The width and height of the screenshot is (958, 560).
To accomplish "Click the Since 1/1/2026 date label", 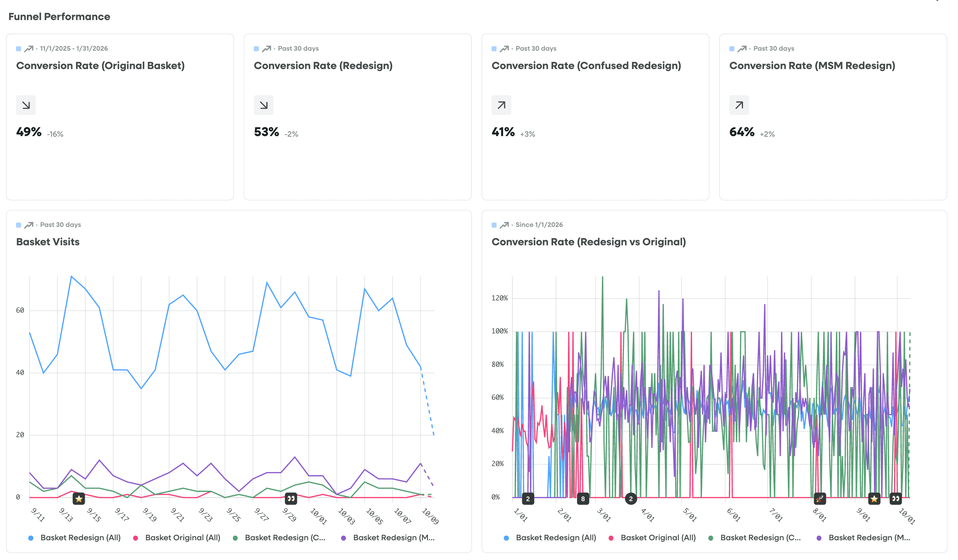I will [539, 225].
